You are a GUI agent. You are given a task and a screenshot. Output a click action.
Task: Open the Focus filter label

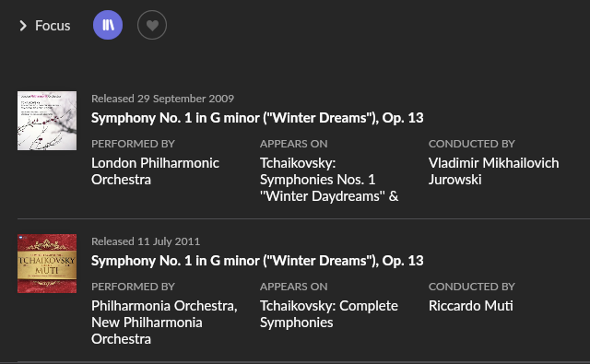[x=53, y=26]
